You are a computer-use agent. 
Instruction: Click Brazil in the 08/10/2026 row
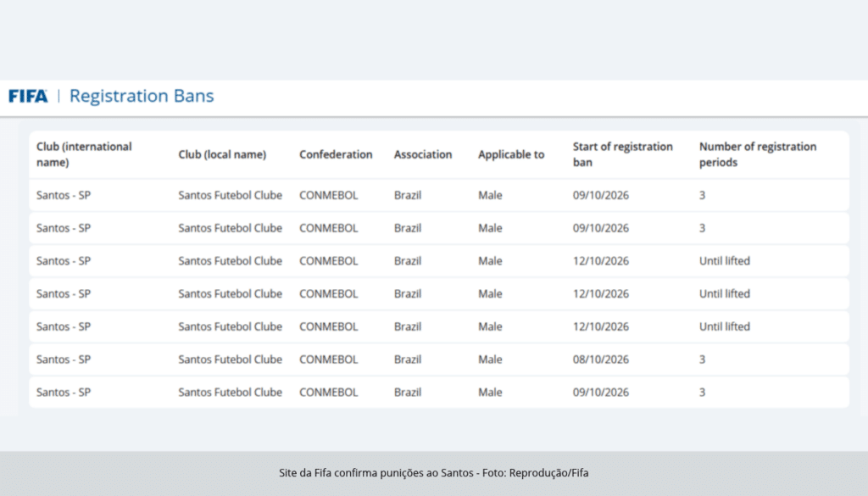pyautogui.click(x=408, y=359)
